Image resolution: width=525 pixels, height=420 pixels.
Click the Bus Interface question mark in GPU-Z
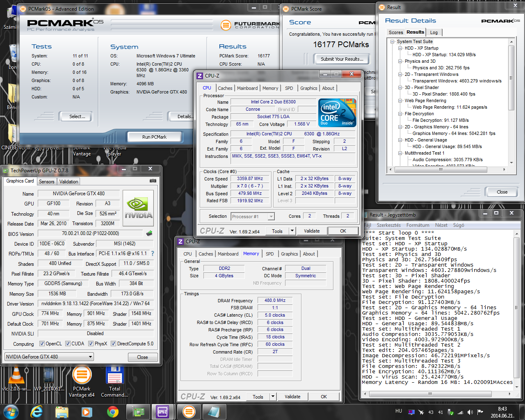click(153, 253)
